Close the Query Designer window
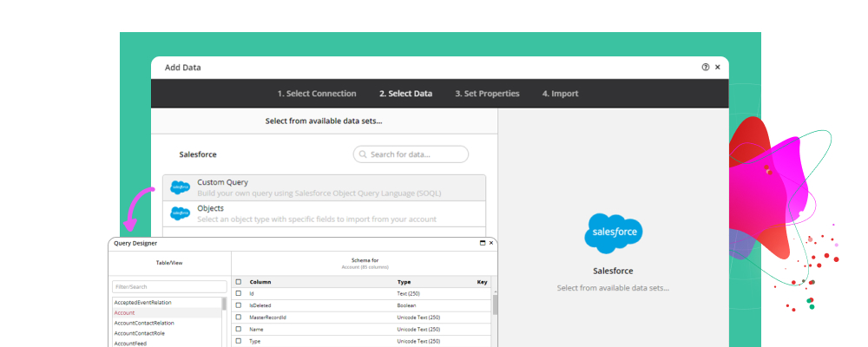868x347 pixels. point(491,243)
